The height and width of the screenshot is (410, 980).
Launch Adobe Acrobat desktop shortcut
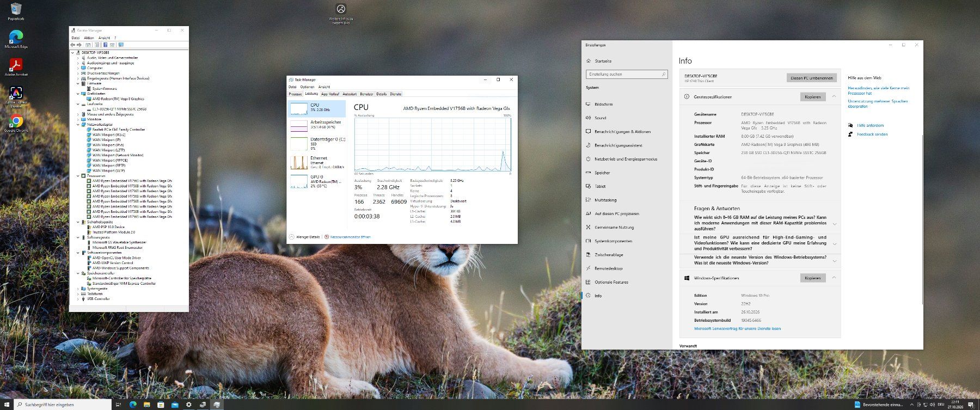(16, 66)
